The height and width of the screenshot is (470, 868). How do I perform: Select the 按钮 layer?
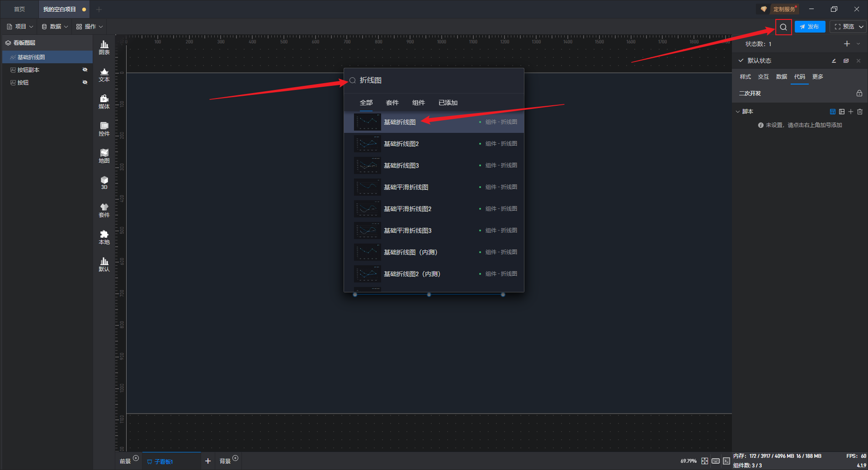pos(47,82)
